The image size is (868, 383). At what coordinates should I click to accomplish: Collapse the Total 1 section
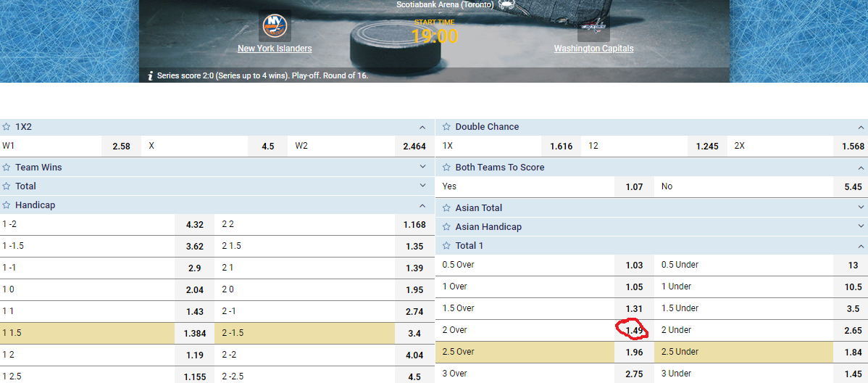[861, 246]
